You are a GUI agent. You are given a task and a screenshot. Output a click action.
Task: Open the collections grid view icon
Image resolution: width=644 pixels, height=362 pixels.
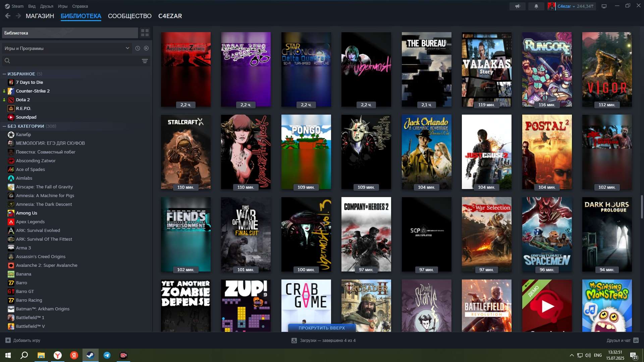[x=145, y=33]
